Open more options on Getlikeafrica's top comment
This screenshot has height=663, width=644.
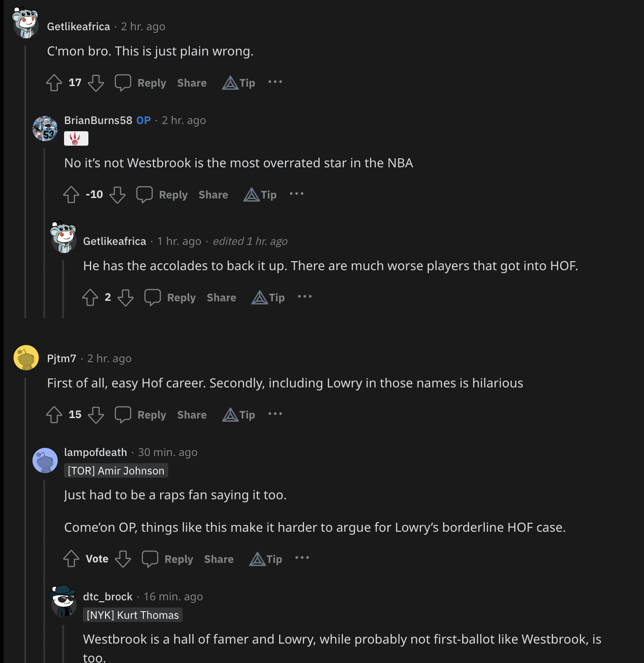[x=275, y=82]
